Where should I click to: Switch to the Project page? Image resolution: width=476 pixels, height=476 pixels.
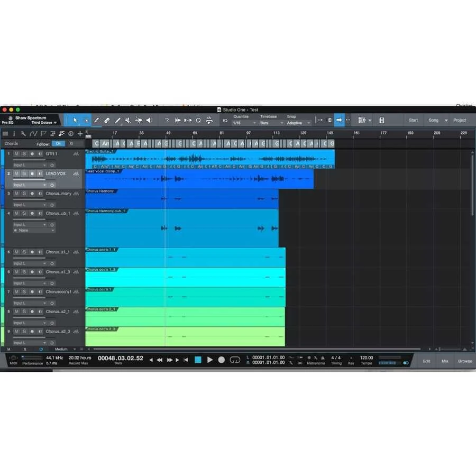(460, 120)
